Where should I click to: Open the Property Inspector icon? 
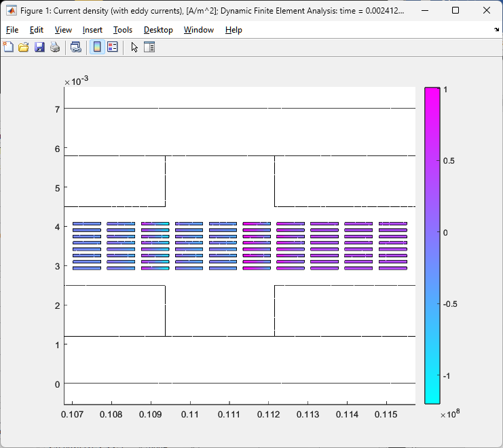click(149, 47)
